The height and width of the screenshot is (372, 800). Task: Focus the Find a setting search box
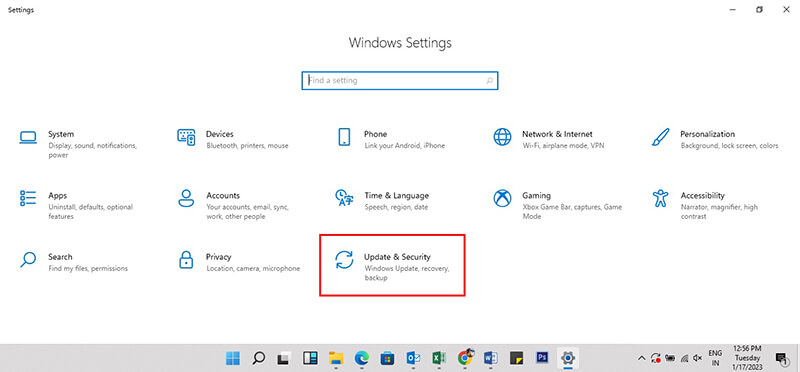[x=399, y=81]
